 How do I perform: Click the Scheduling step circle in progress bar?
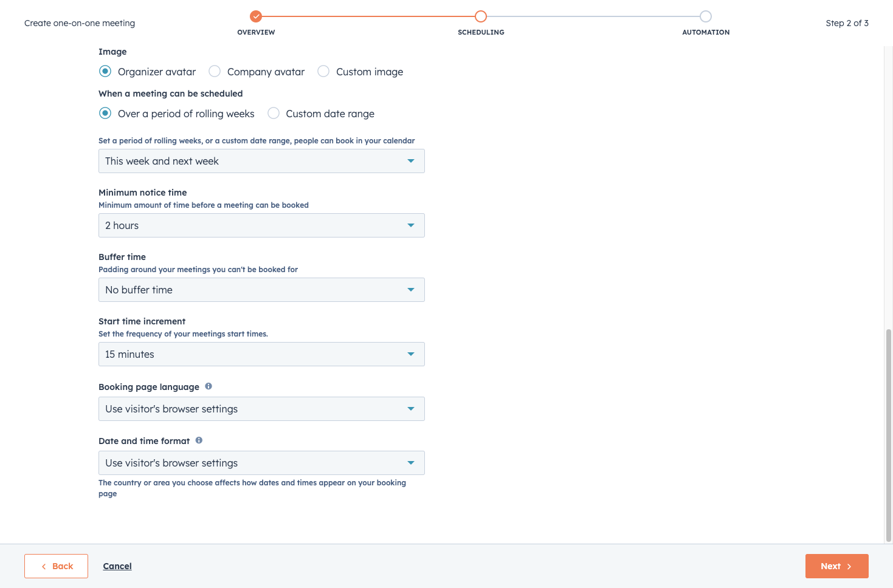481,16
